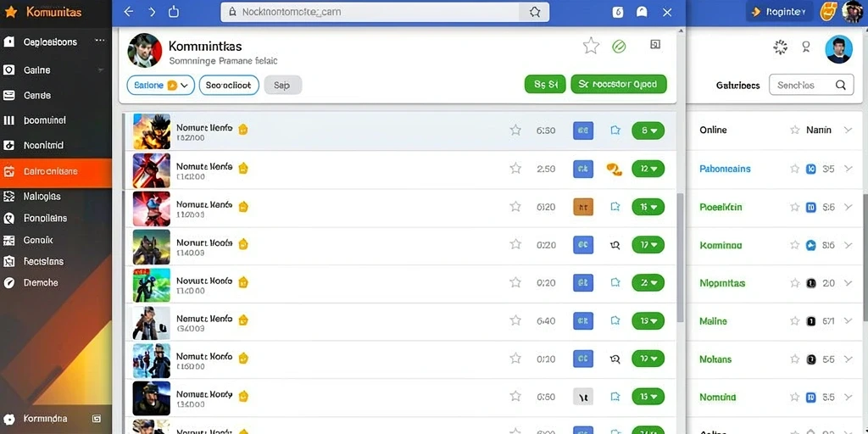Open the round profile avatar in the right panel

tap(838, 49)
